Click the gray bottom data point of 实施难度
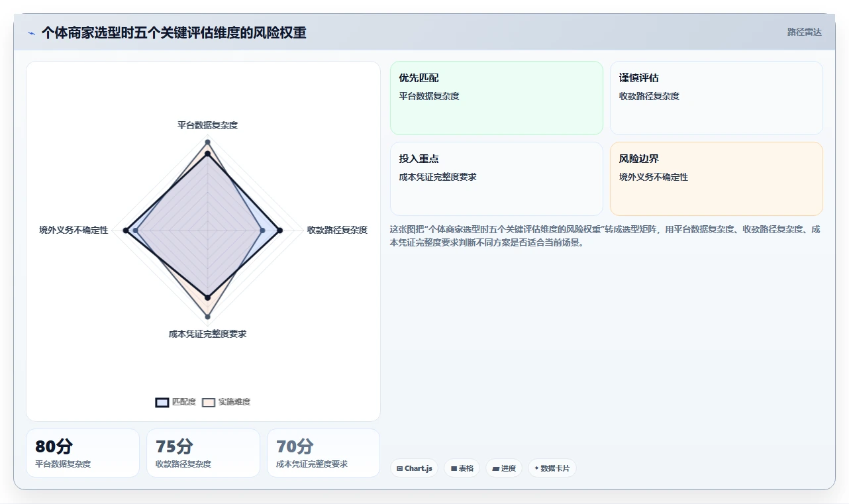 tap(207, 317)
